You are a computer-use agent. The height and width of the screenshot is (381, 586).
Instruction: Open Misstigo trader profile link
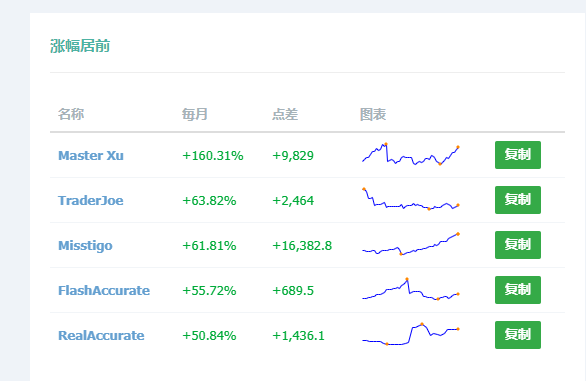click(x=85, y=246)
